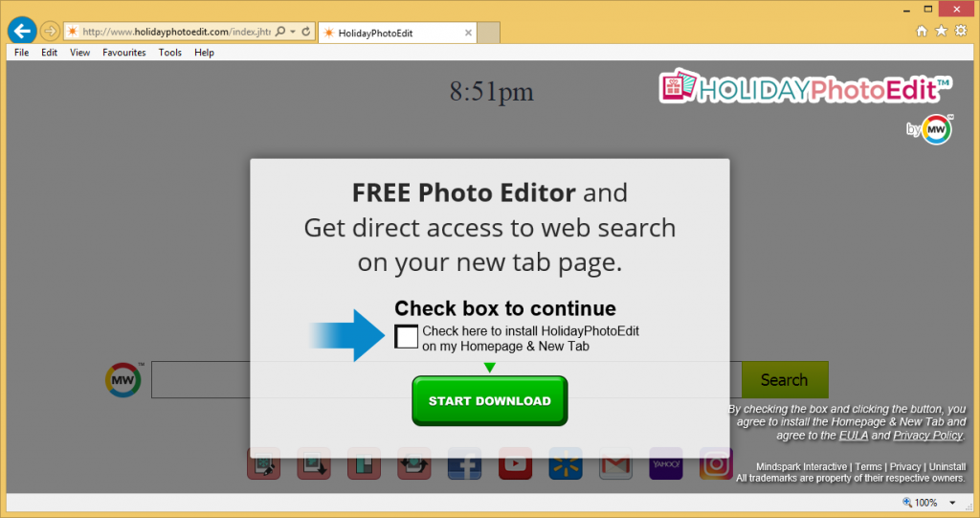Click the Terms footer link
This screenshot has width=980, height=518.
(868, 466)
